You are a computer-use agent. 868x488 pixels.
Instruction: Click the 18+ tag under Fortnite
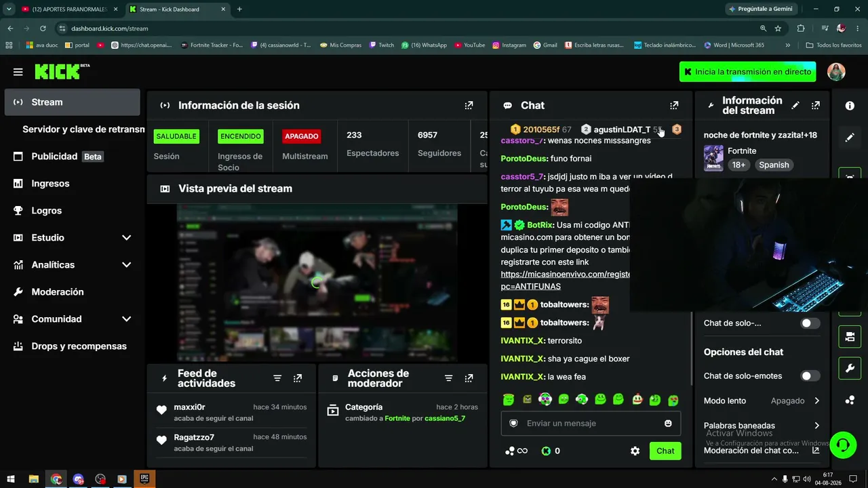(738, 165)
